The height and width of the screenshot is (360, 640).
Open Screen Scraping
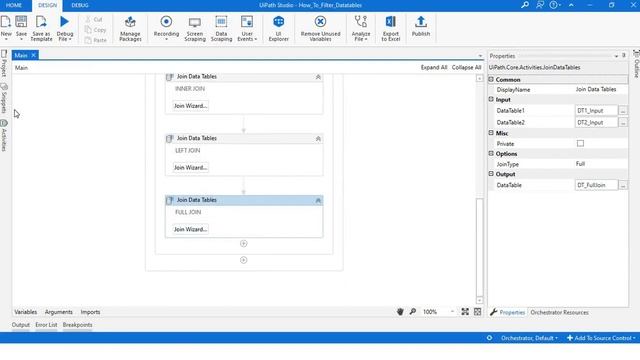tap(195, 28)
